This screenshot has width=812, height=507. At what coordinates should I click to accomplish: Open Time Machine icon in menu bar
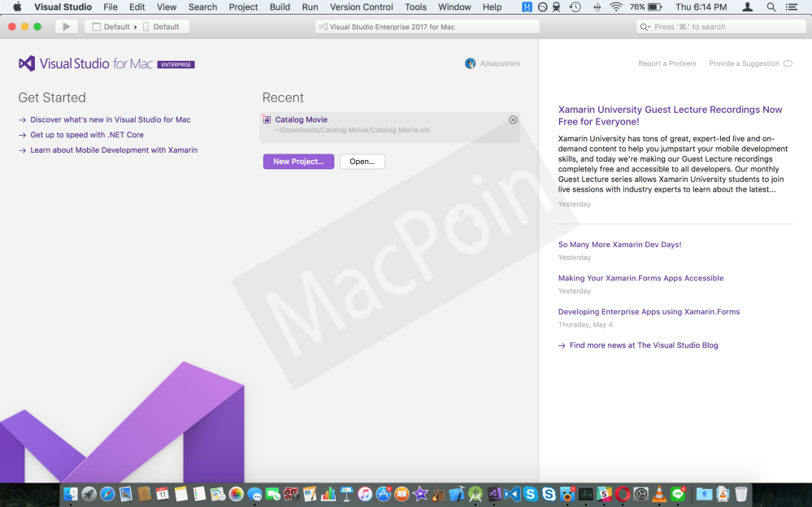pyautogui.click(x=575, y=7)
